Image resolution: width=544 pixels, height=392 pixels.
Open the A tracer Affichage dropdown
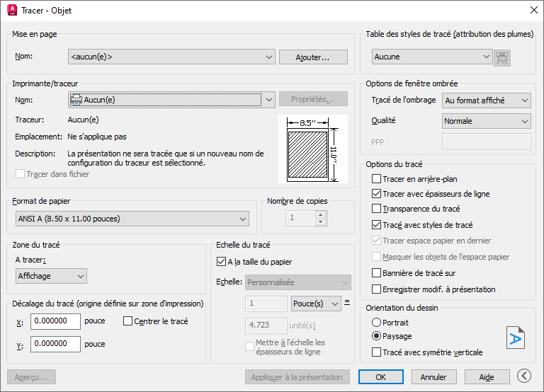(x=51, y=276)
